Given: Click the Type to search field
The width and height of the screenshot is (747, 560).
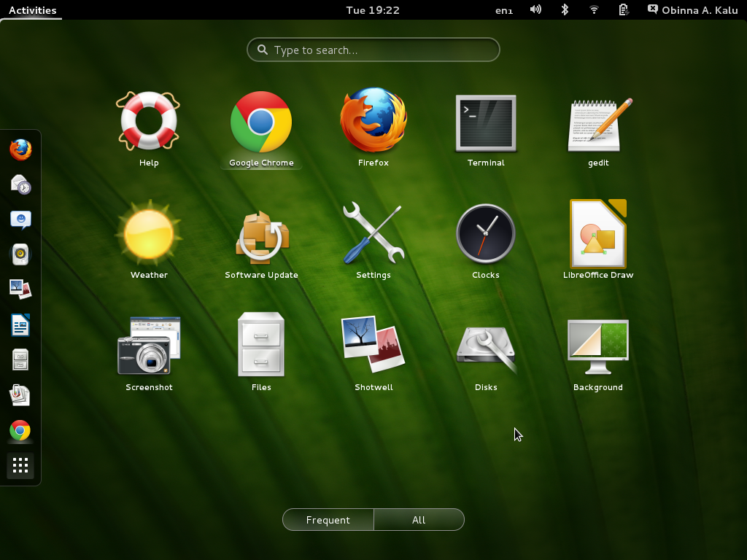Looking at the screenshot, I should coord(373,50).
